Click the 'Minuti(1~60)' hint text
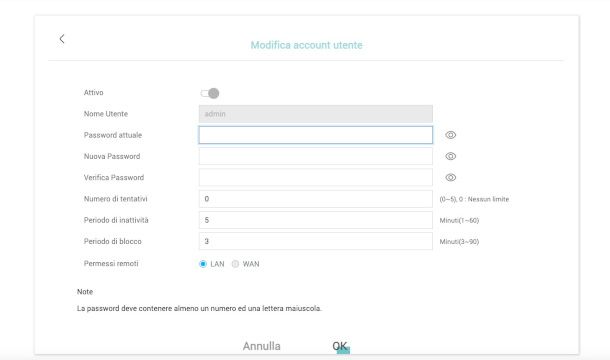This screenshot has height=360, width=610. pyautogui.click(x=459, y=220)
